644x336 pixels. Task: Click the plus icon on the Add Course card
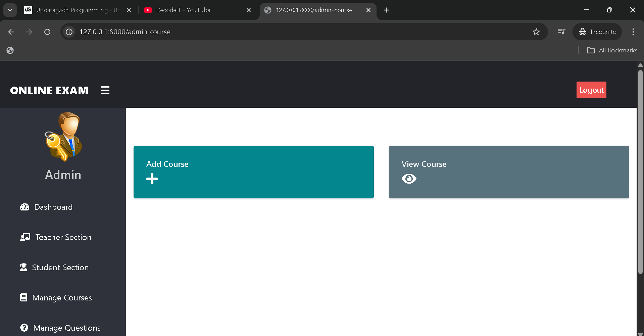point(152,179)
